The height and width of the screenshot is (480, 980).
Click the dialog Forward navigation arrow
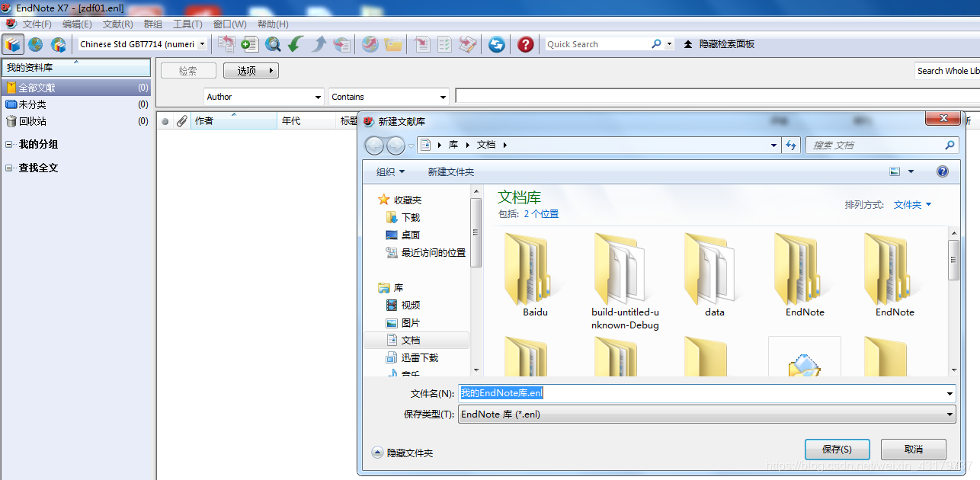(396, 145)
